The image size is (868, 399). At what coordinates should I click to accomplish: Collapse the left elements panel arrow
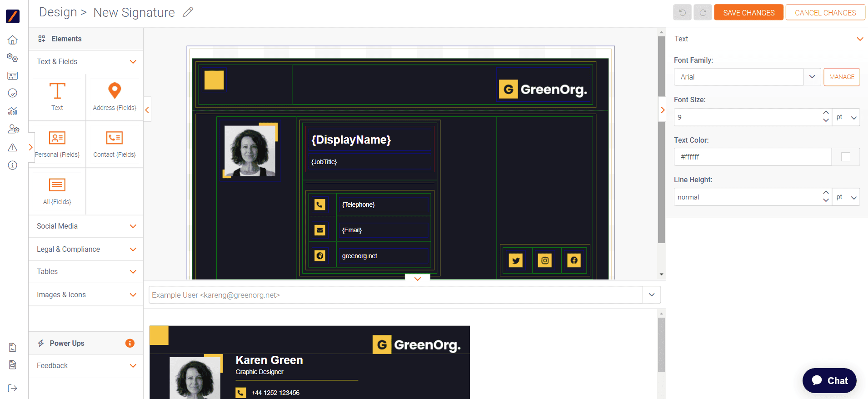point(147,110)
